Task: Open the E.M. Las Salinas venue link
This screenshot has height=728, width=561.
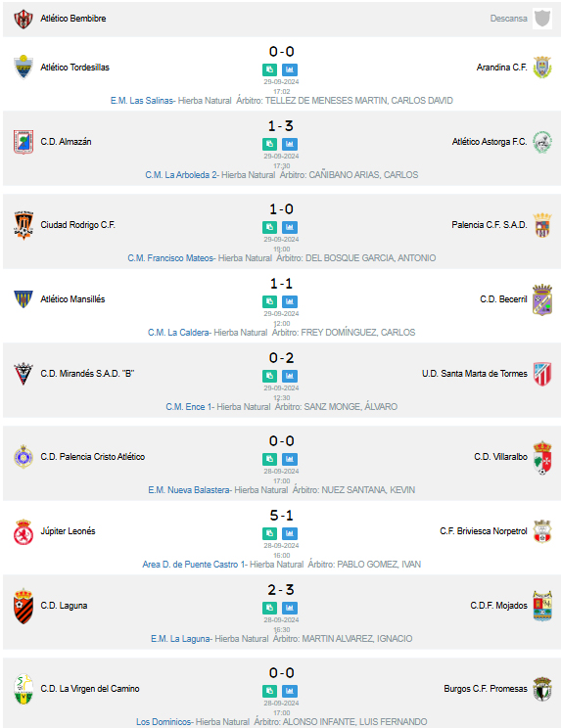Action: pyautogui.click(x=142, y=100)
